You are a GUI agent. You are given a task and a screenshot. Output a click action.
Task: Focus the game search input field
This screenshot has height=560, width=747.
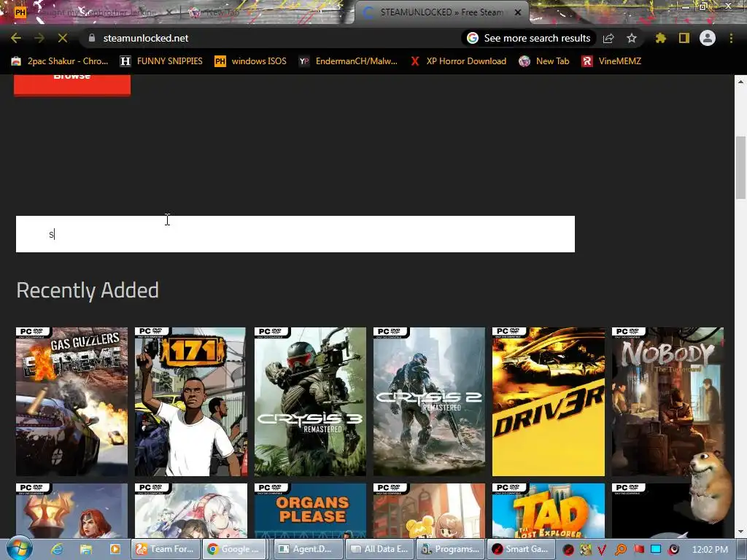click(295, 234)
